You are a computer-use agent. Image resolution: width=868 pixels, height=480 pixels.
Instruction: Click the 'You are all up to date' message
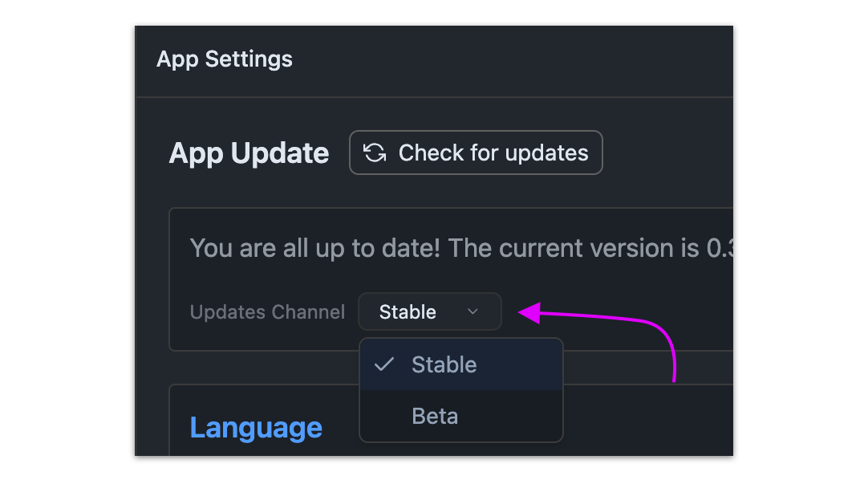(x=314, y=248)
